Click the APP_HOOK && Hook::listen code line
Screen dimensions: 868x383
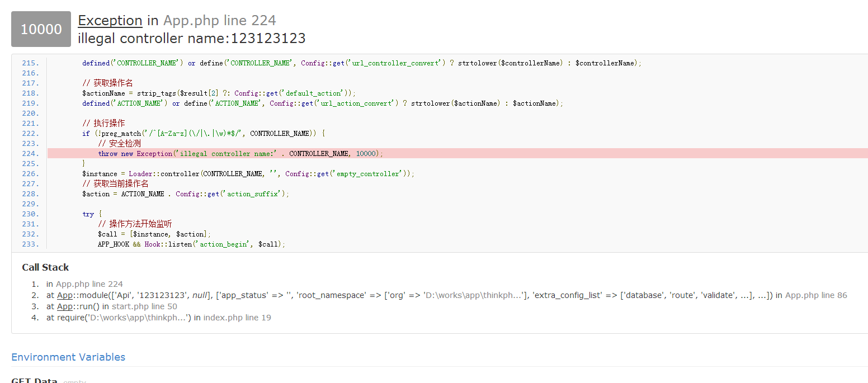click(191, 244)
